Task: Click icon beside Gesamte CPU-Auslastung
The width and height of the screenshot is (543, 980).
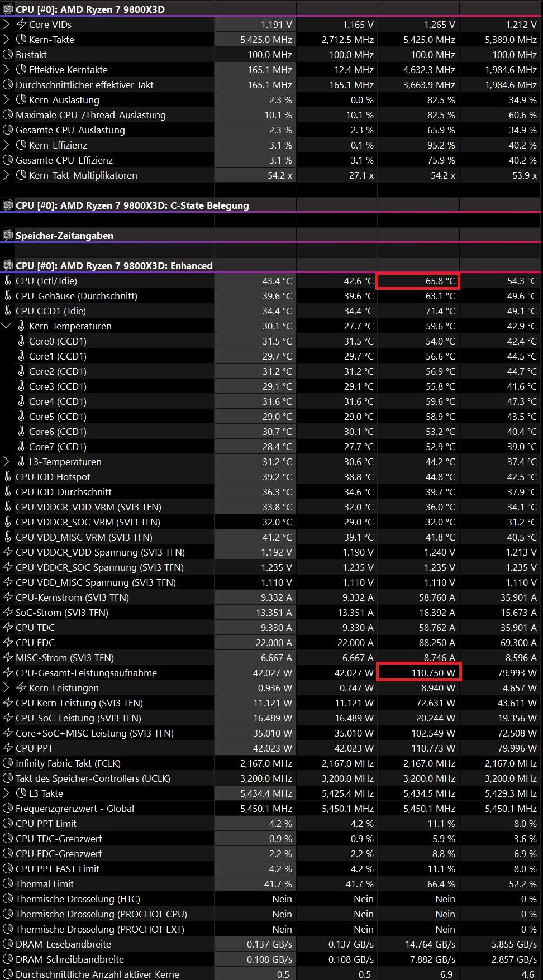Action: (x=8, y=130)
